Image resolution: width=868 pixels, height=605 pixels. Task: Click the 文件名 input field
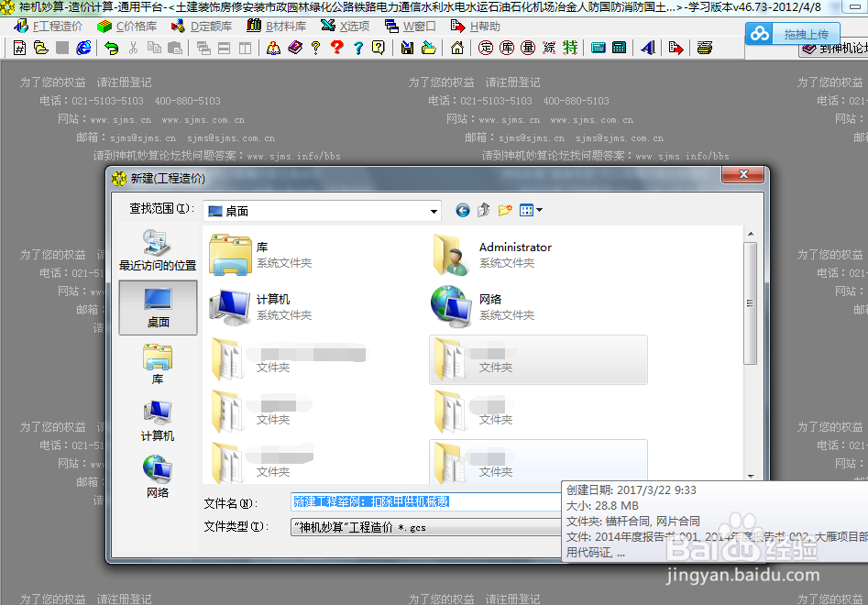tap(426, 501)
